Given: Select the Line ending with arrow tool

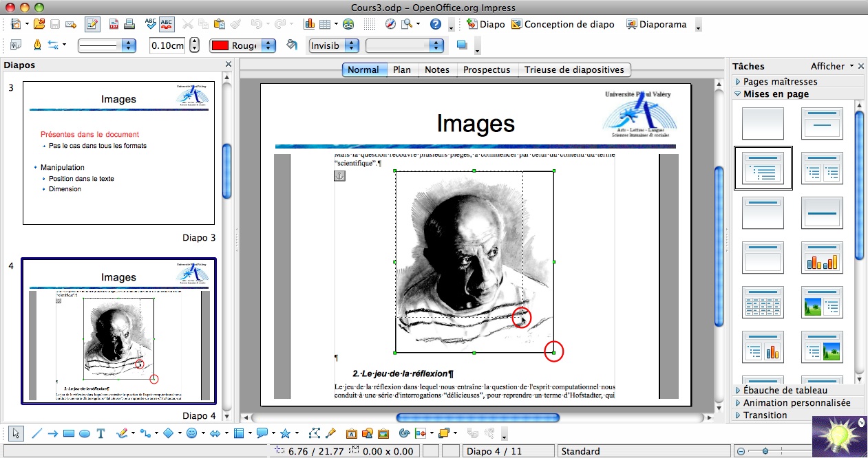Looking at the screenshot, I should point(52,433).
